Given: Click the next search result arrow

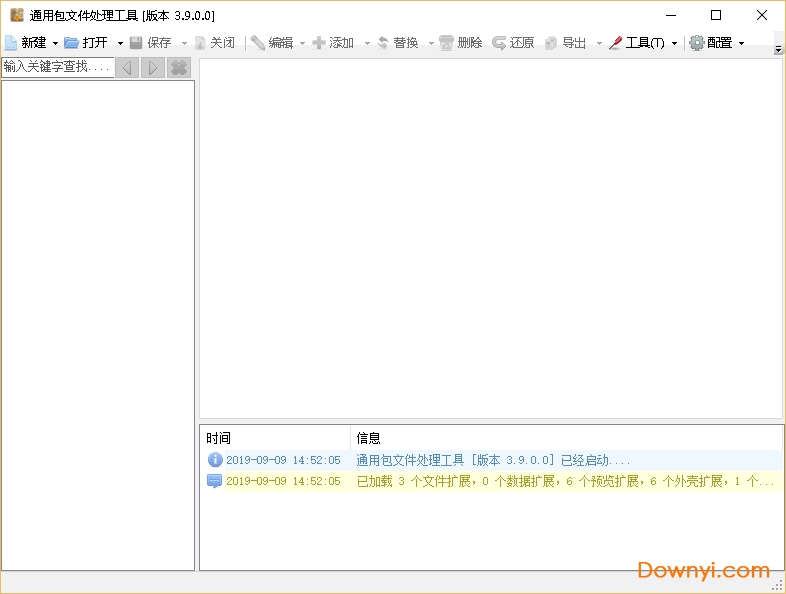Looking at the screenshot, I should coord(153,67).
